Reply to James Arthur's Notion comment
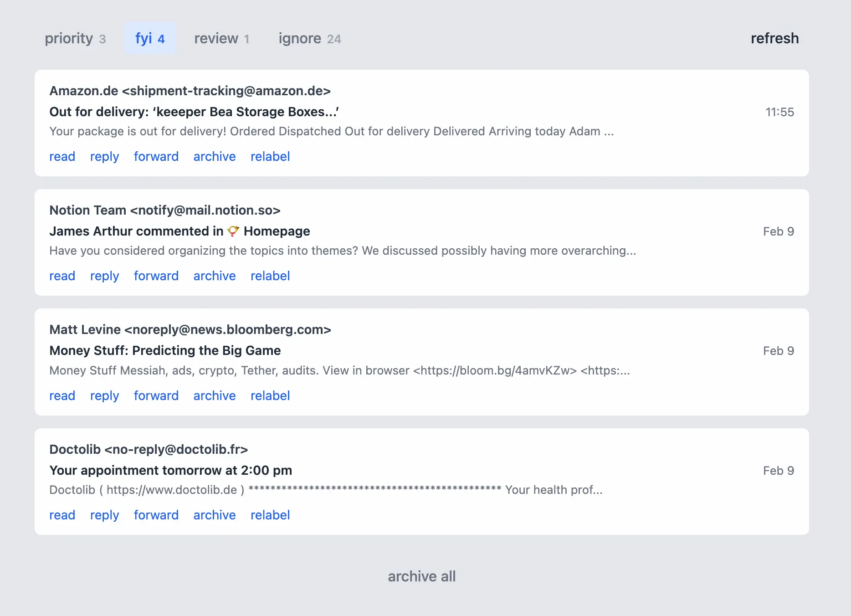Screen dimensions: 851x616 [104, 276]
